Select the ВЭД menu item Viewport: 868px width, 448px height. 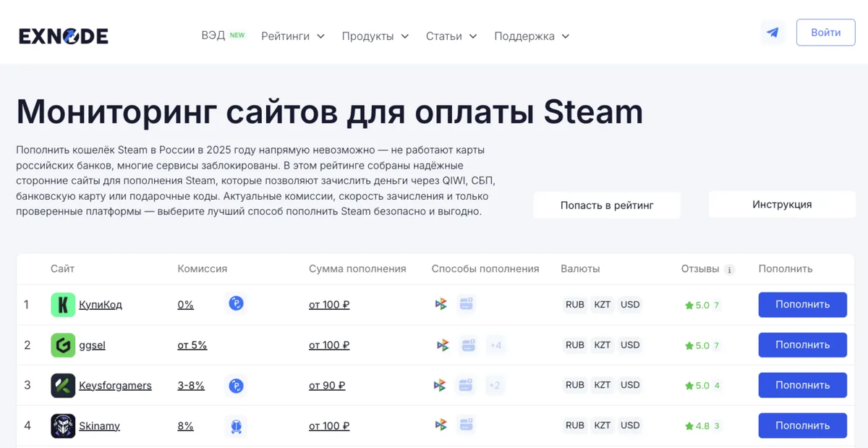(x=215, y=35)
